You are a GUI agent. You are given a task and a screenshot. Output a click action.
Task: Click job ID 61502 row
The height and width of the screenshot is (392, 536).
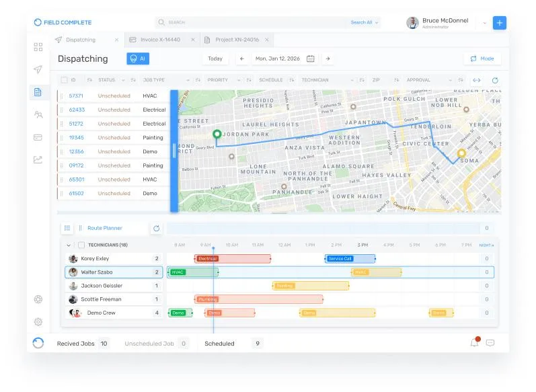coord(114,194)
